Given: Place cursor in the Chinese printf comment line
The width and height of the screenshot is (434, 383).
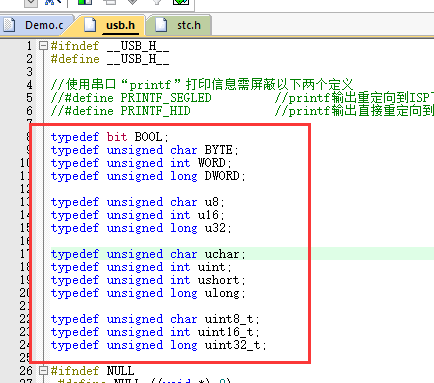Looking at the screenshot, I should click(x=202, y=85).
